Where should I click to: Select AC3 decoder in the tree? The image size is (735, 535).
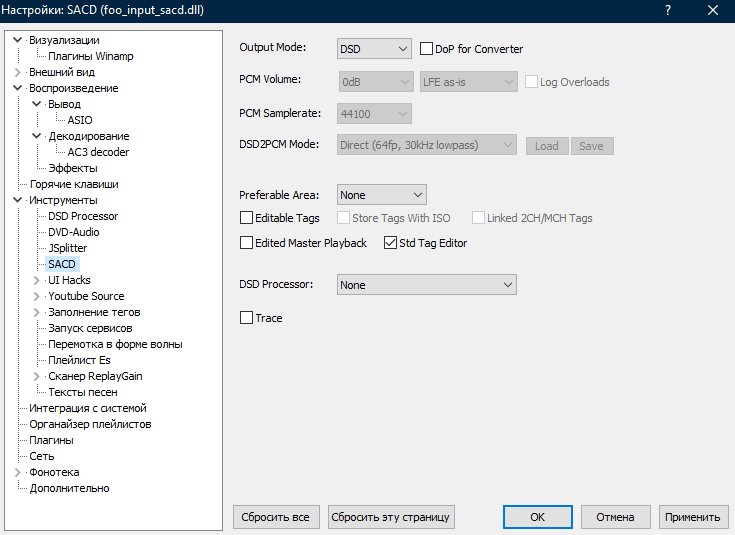[x=98, y=152]
